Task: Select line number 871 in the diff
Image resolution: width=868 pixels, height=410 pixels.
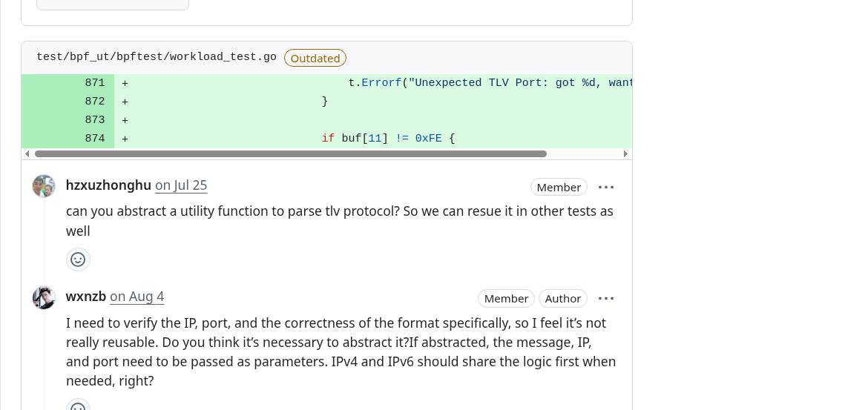Action: (x=95, y=83)
